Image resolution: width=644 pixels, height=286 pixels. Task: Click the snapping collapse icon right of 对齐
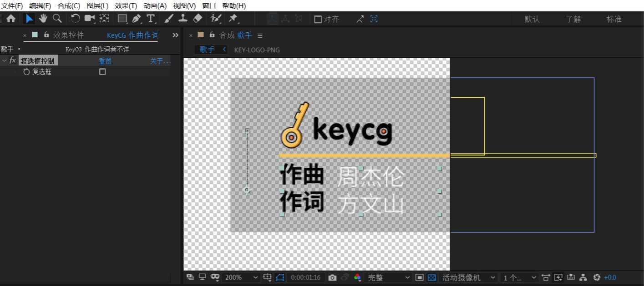tap(360, 19)
